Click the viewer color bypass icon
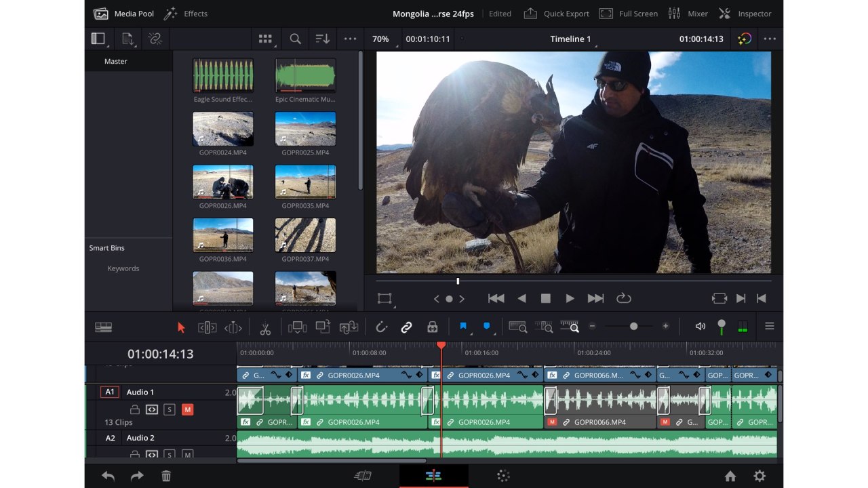Viewport: 868px width, 488px height. 744,39
